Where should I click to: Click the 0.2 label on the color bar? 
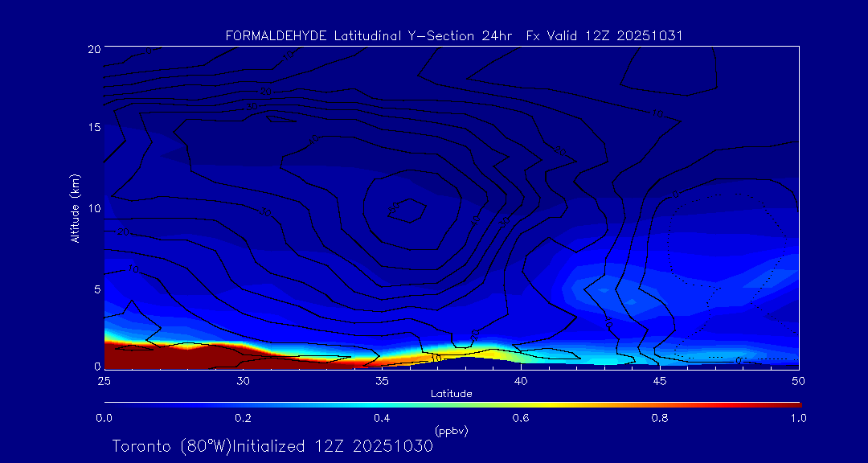tap(243, 418)
